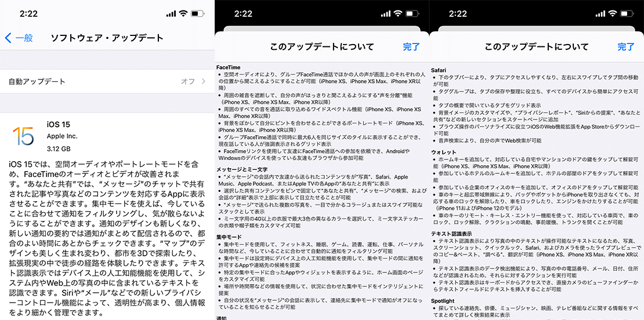
Task: Tap the 音声検索 bullet under Safari
Action: [x=489, y=140]
